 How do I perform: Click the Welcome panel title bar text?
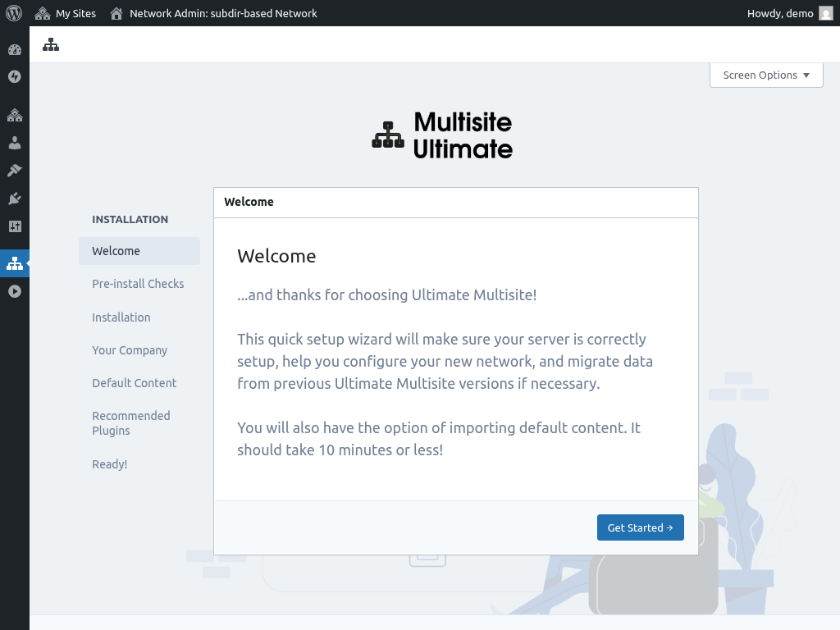pyautogui.click(x=249, y=202)
